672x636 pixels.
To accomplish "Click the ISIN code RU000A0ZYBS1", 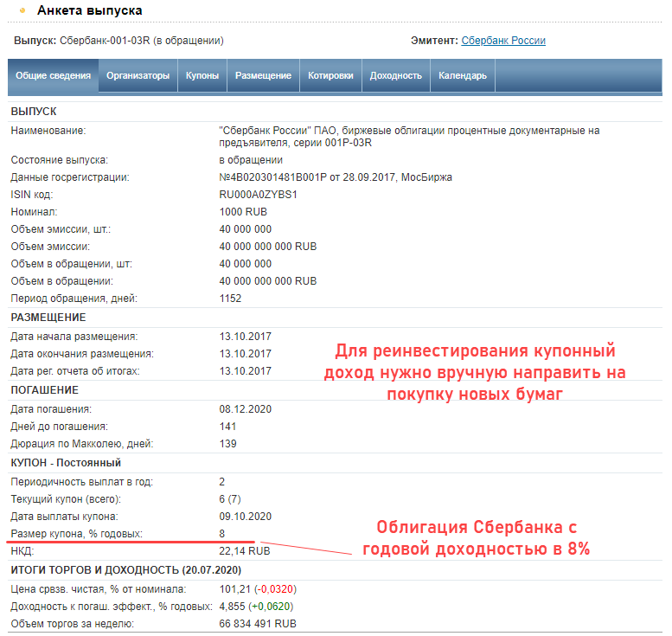I will (x=259, y=195).
